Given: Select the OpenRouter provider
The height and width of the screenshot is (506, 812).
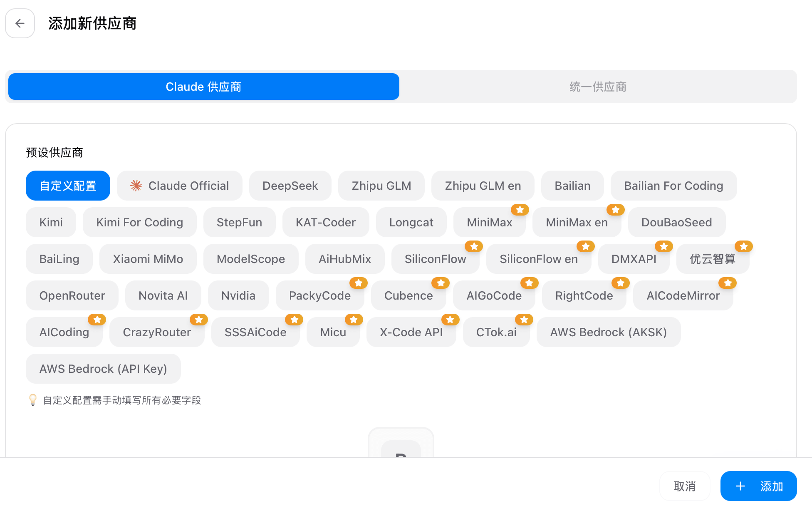Looking at the screenshot, I should [72, 295].
